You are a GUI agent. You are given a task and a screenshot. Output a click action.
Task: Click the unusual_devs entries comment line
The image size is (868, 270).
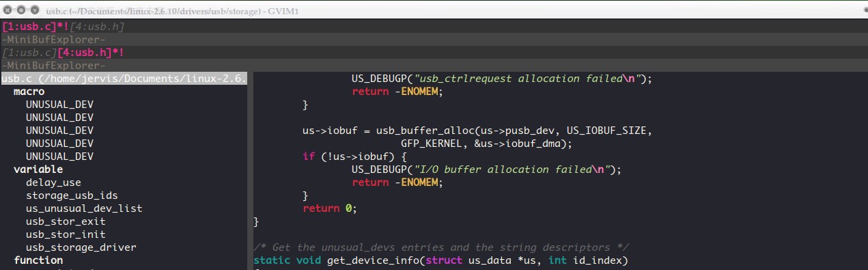tap(441, 247)
